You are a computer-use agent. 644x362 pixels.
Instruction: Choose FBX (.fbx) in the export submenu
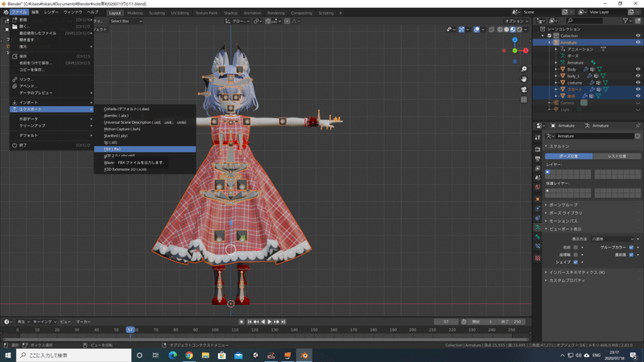pos(145,149)
